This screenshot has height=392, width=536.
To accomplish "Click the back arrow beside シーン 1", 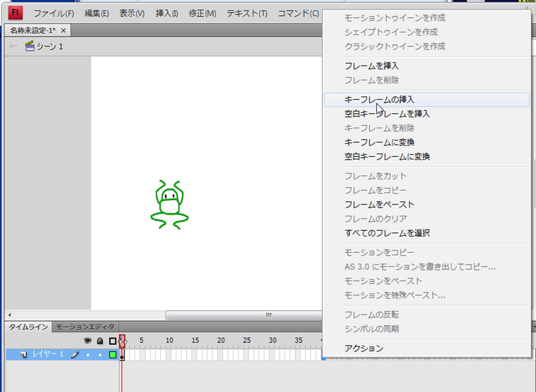I will 13,46.
